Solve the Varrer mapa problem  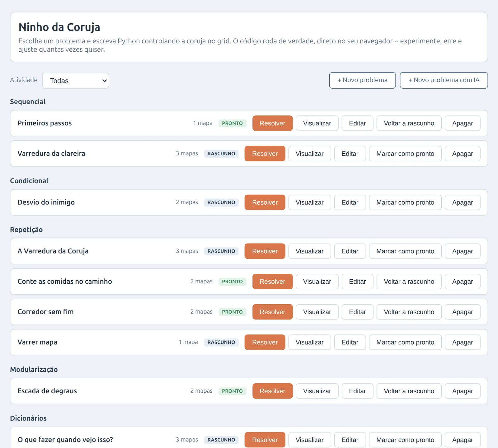[265, 342]
